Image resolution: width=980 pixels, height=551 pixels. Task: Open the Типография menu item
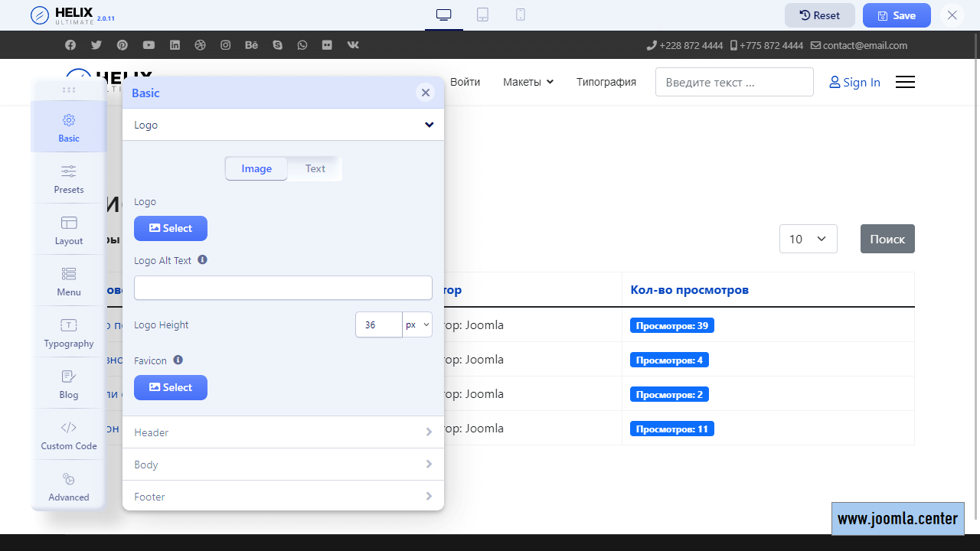coord(606,82)
